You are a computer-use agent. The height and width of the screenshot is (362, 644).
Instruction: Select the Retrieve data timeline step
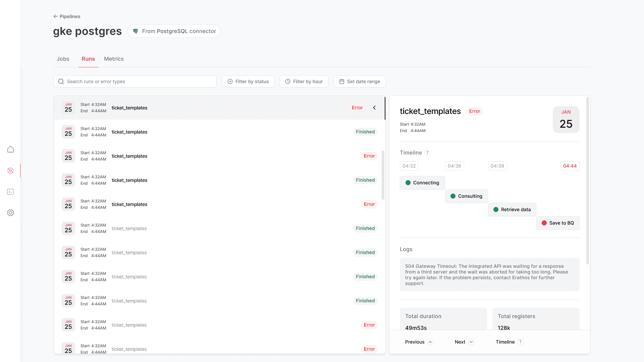[x=512, y=209]
